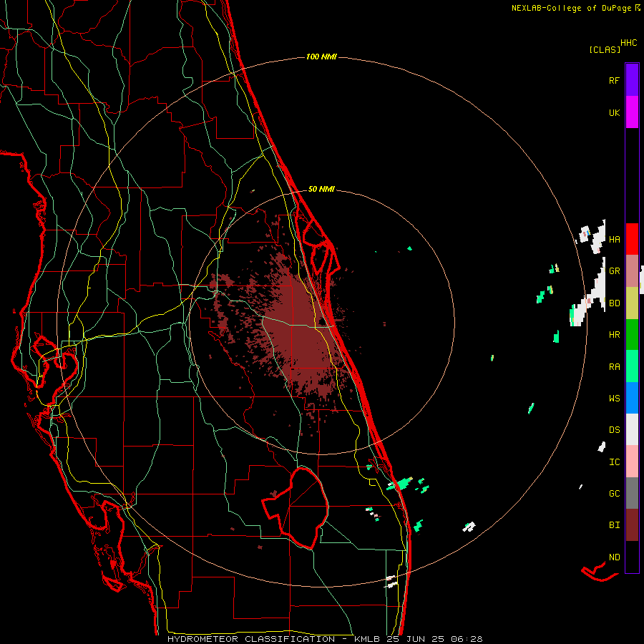The width and height of the screenshot is (644, 644).
Task: Click the GR legend label
Action: (614, 271)
